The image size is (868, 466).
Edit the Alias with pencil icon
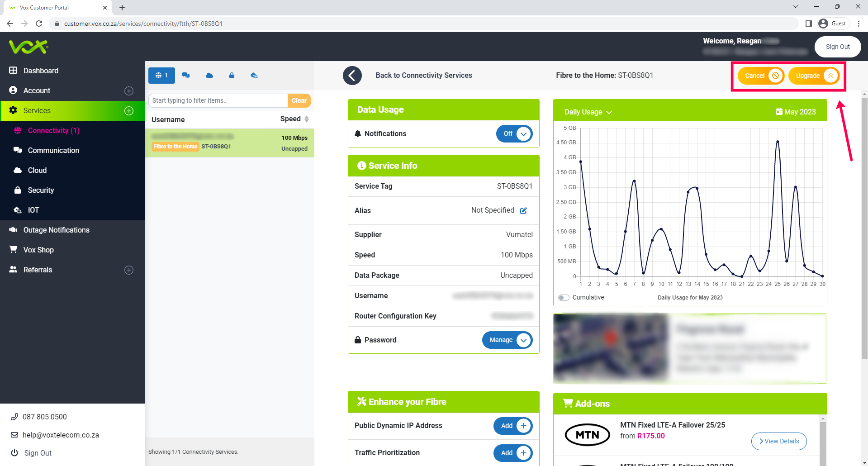pyautogui.click(x=523, y=210)
